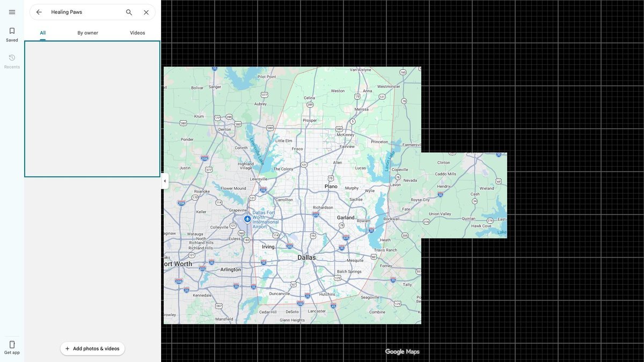The image size is (644, 362).
Task: Click the Richardson label on map
Action: [323, 207]
